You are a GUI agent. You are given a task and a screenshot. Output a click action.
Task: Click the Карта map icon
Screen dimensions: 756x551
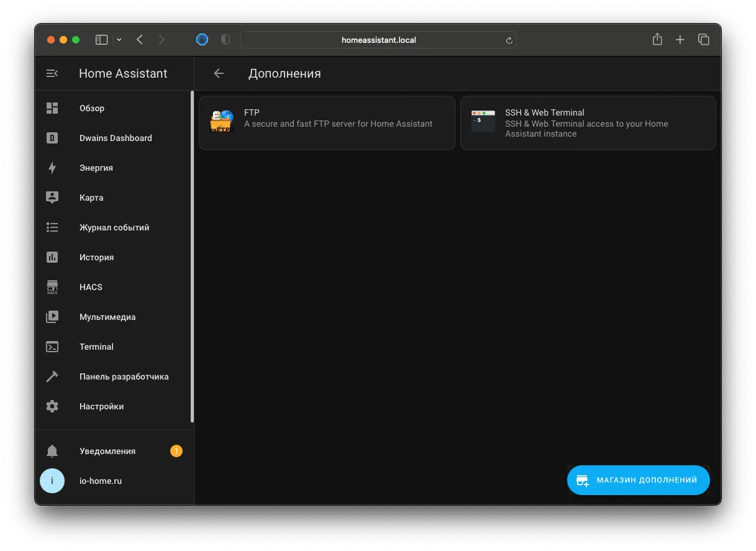[x=52, y=198]
